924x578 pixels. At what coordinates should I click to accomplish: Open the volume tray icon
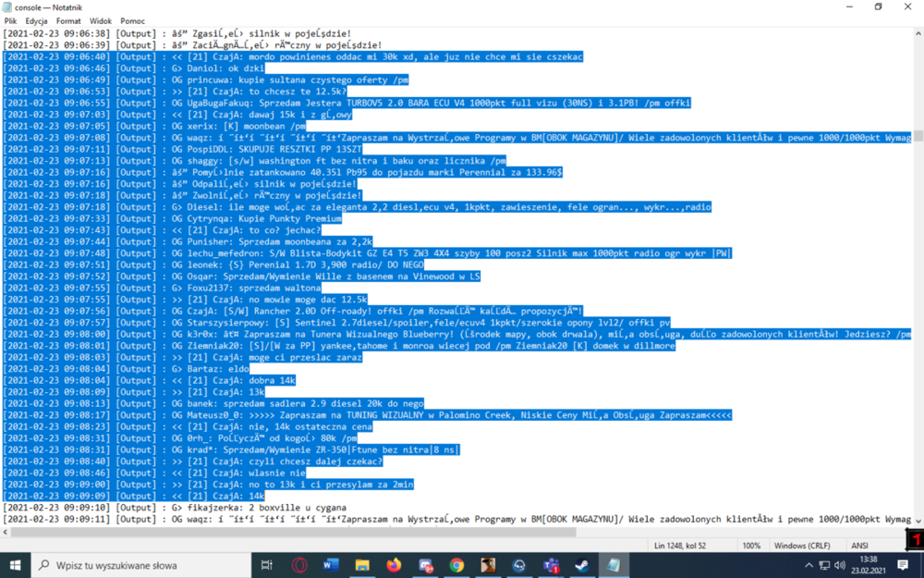point(840,565)
